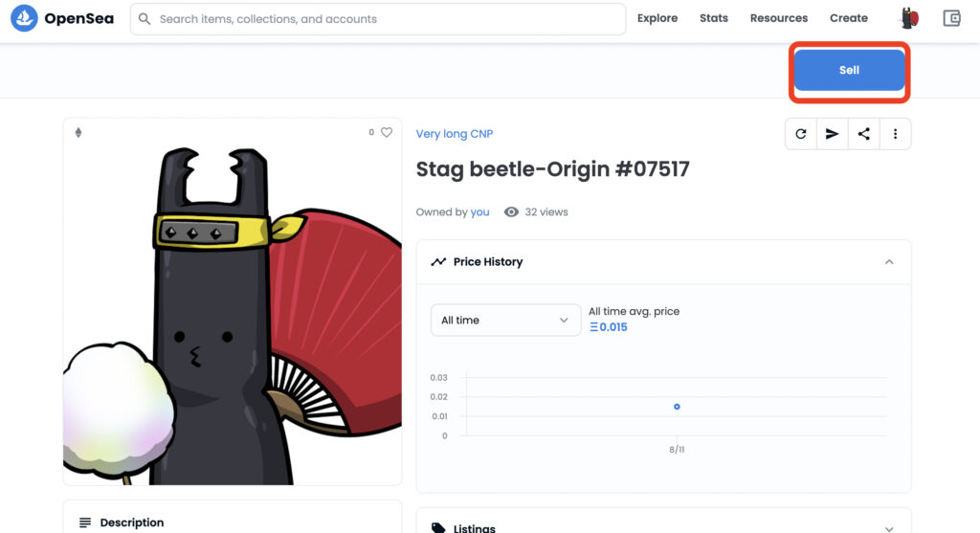Open the wallet icon in header
This screenshot has height=533, width=980.
tap(951, 18)
